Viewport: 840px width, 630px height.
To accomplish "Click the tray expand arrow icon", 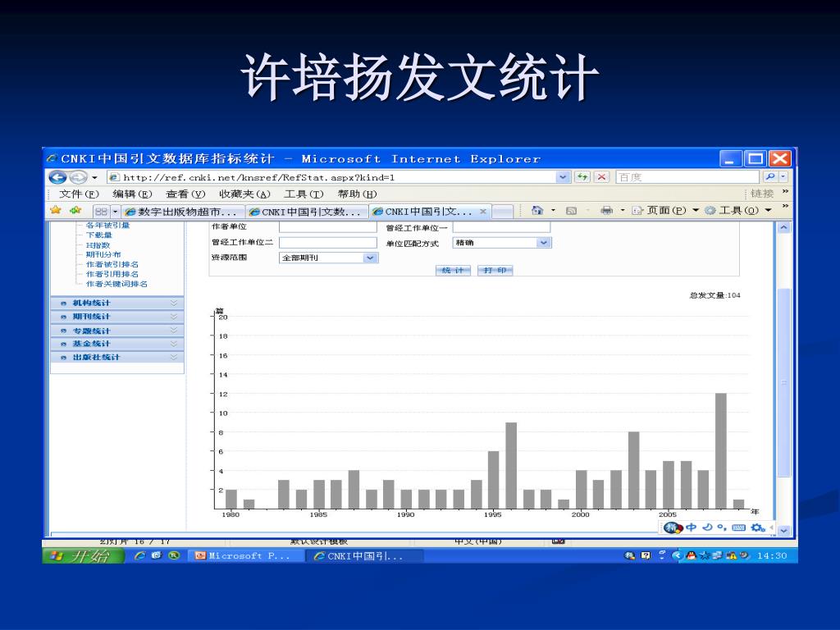I will click(x=677, y=556).
